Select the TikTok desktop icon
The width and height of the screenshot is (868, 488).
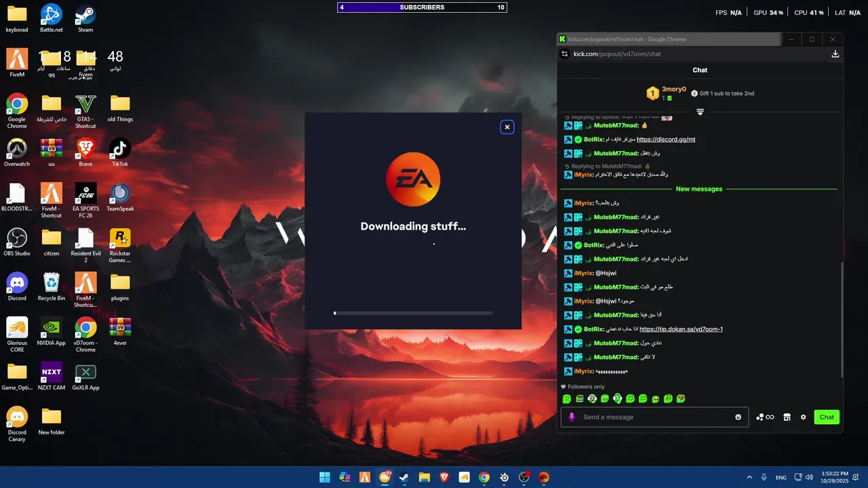120,152
